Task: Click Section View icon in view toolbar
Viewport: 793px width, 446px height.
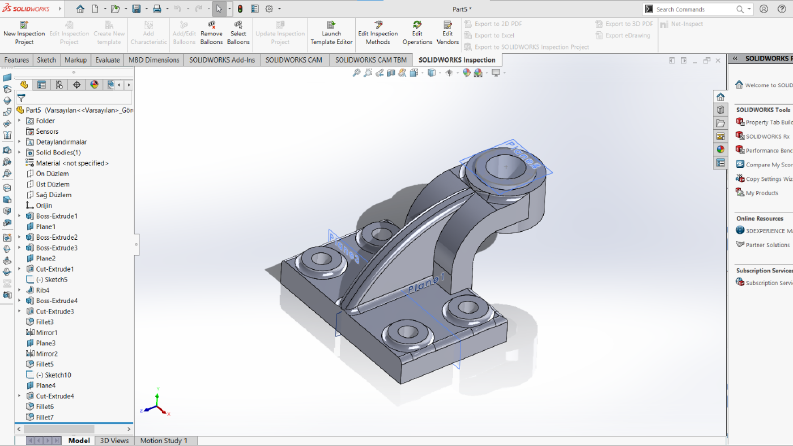Action: point(391,73)
